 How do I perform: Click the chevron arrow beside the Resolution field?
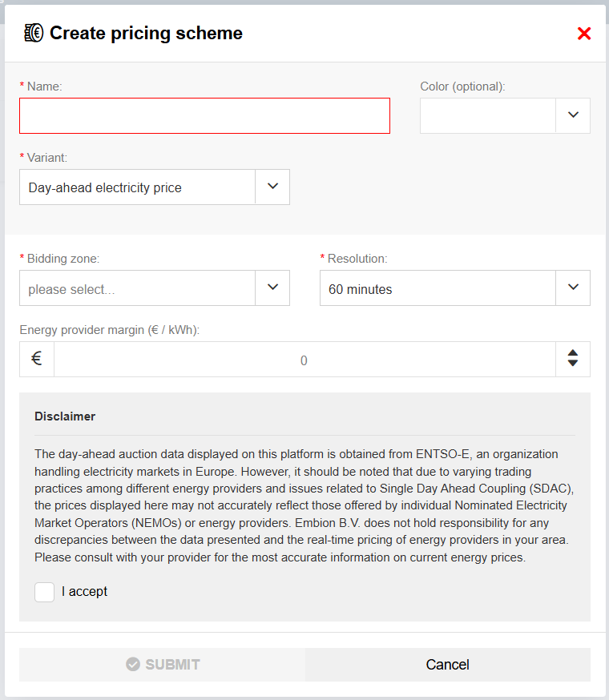click(573, 288)
